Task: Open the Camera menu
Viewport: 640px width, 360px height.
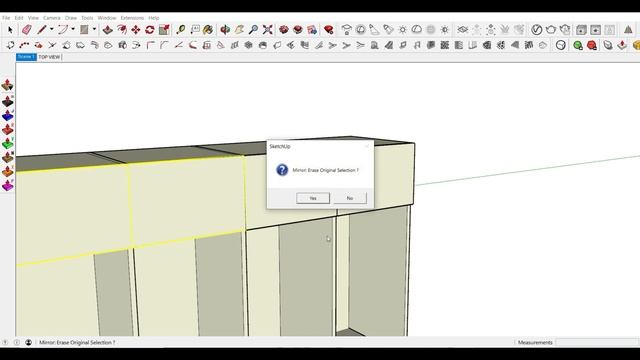Action: [52, 18]
